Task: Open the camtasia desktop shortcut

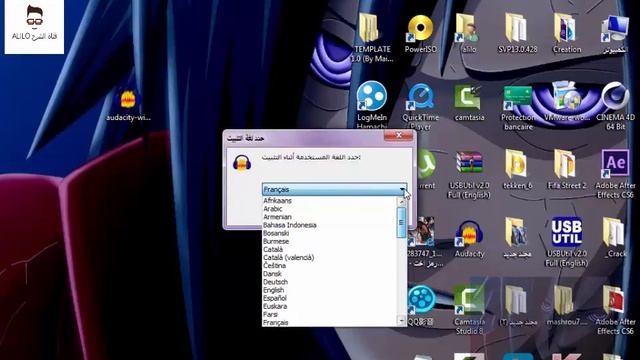Action: [468, 97]
